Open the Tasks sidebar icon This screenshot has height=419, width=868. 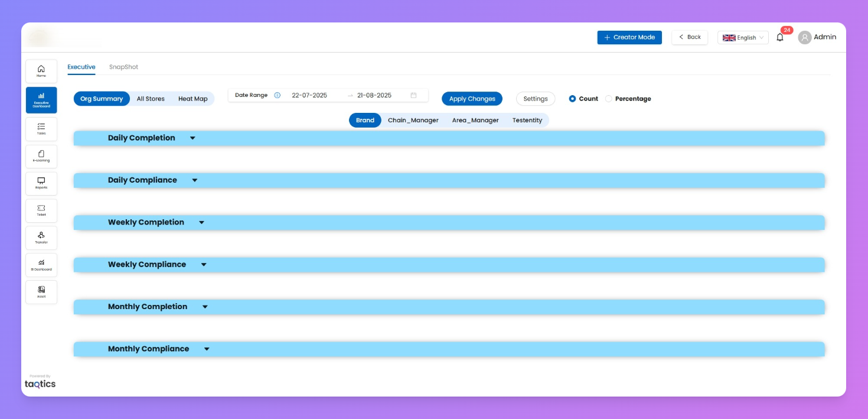(41, 129)
